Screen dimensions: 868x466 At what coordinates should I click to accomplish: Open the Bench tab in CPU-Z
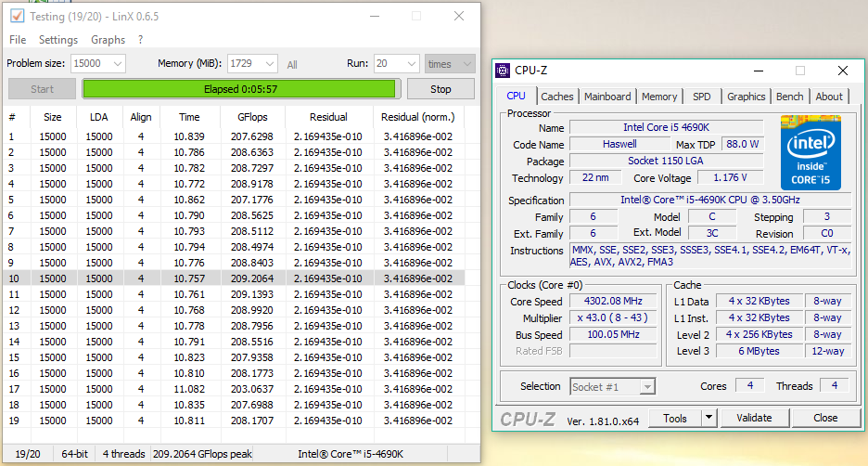pyautogui.click(x=789, y=97)
